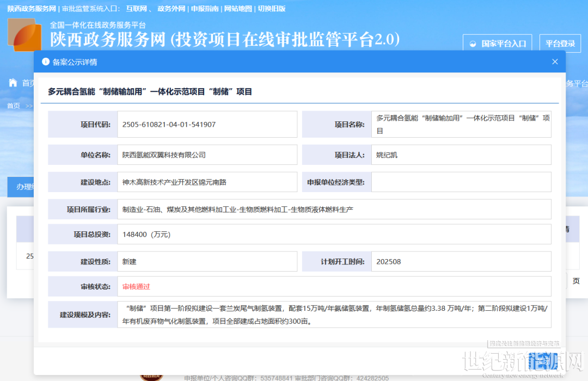Click the home icon in navigation bar
588x381 pixels.
pyautogui.click(x=13, y=83)
